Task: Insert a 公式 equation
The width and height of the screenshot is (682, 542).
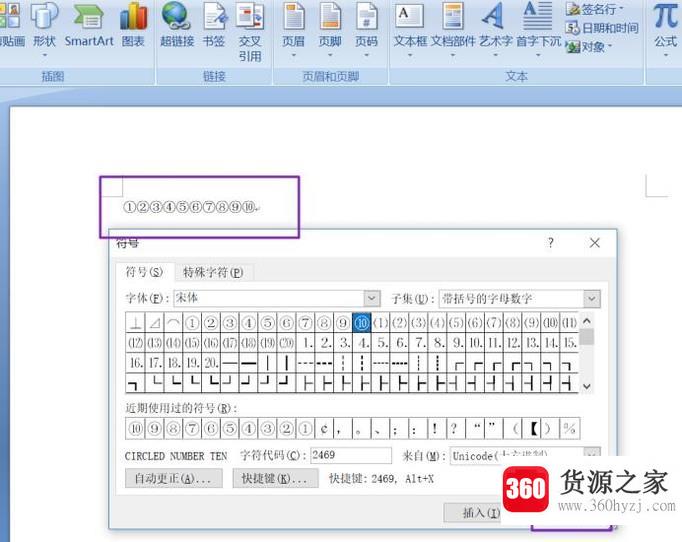Action: pos(665,29)
